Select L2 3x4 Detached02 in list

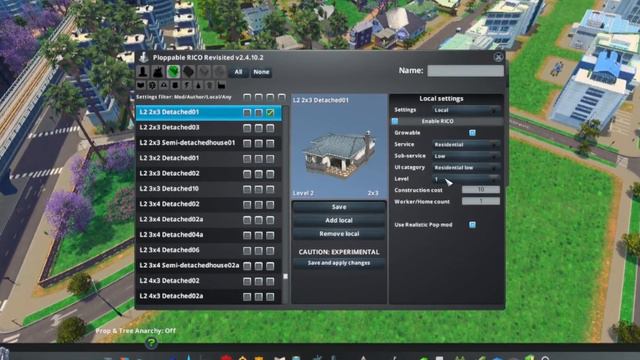tap(209, 204)
